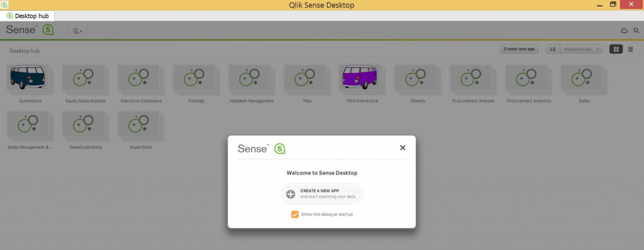644x250 pixels.
Task: Switch to grid view
Action: coord(616,49)
